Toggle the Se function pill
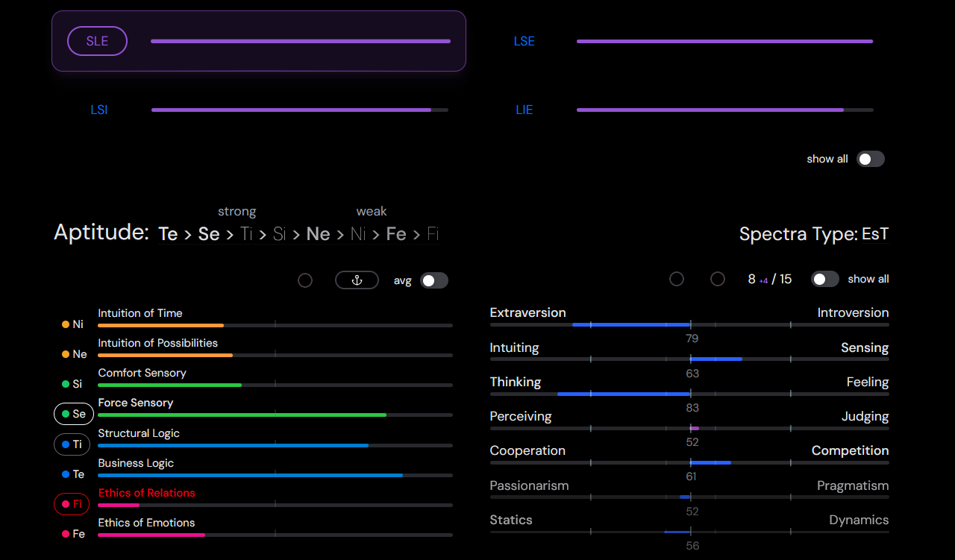This screenshot has height=560, width=955. 73,414
